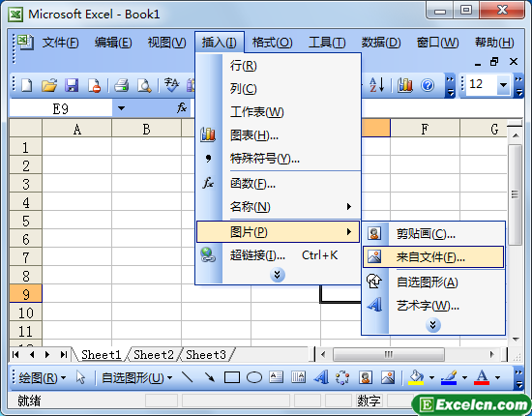Expand full 插入 menu chevron

[278, 275]
